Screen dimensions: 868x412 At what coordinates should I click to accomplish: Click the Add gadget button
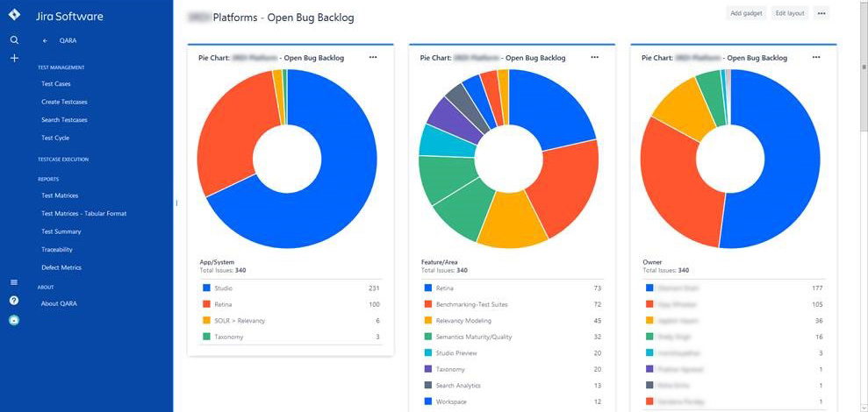pos(746,13)
